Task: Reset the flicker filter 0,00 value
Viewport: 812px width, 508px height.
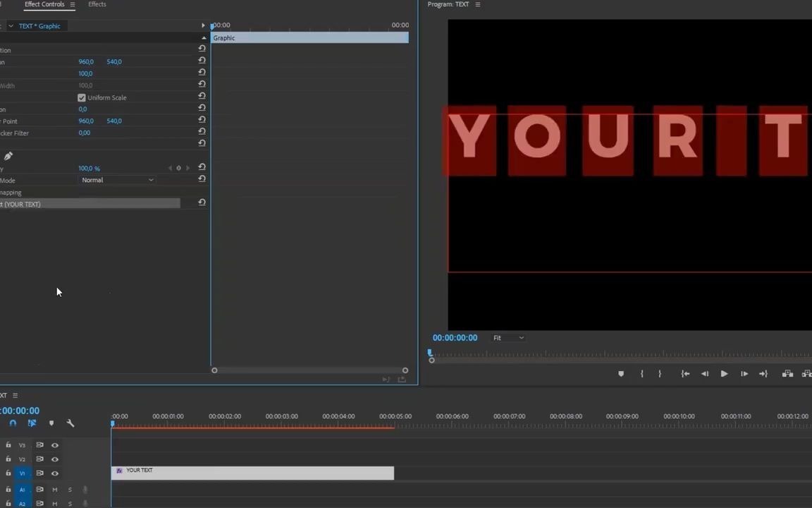Action: (202, 132)
